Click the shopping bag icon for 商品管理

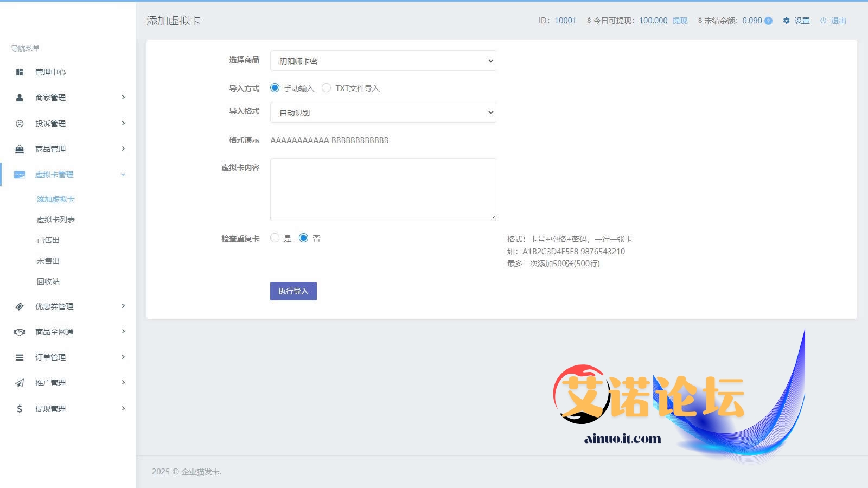pos(20,149)
